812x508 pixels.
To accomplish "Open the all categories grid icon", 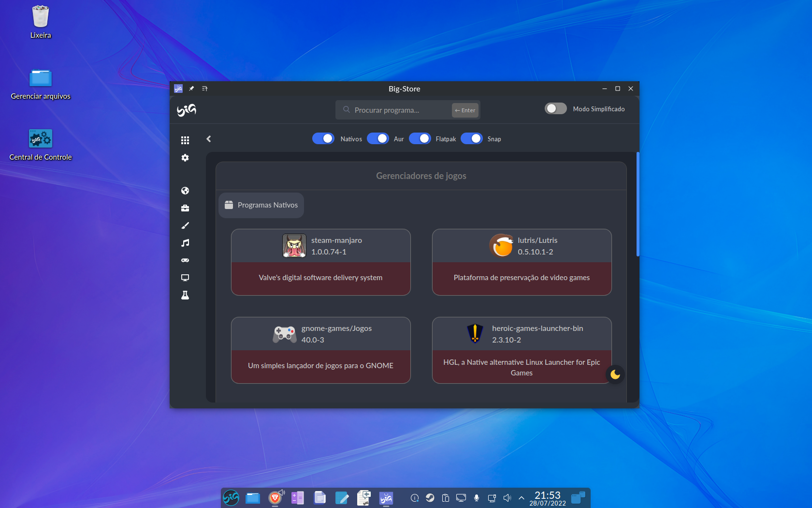I will coord(185,140).
